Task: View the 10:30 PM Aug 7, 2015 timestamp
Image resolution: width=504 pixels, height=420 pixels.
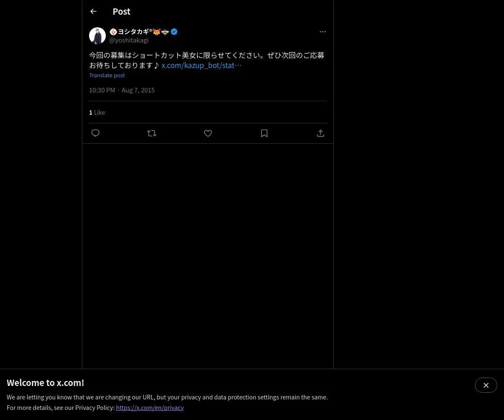Action: pos(122,90)
